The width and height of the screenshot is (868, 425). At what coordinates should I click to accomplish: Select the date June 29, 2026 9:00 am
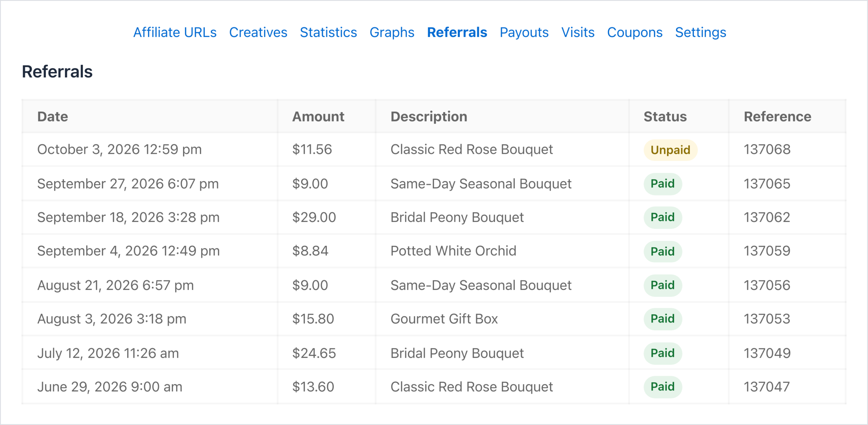click(110, 387)
